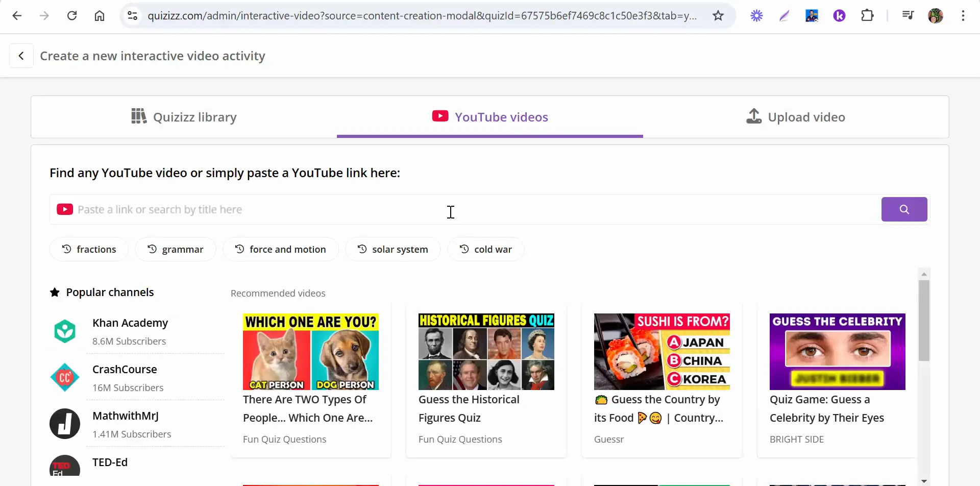This screenshot has width=980, height=486.
Task: Open 'Guess the Country by its Food' title
Action: (x=658, y=409)
